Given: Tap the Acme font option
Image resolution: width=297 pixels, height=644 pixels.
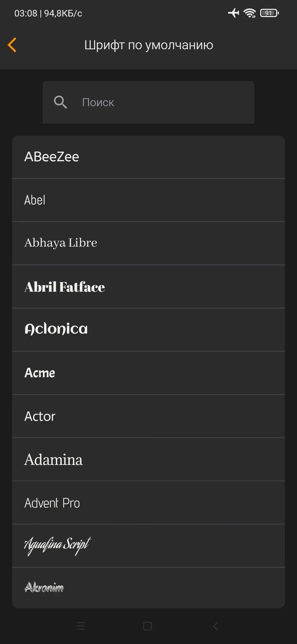Looking at the screenshot, I should pos(148,373).
